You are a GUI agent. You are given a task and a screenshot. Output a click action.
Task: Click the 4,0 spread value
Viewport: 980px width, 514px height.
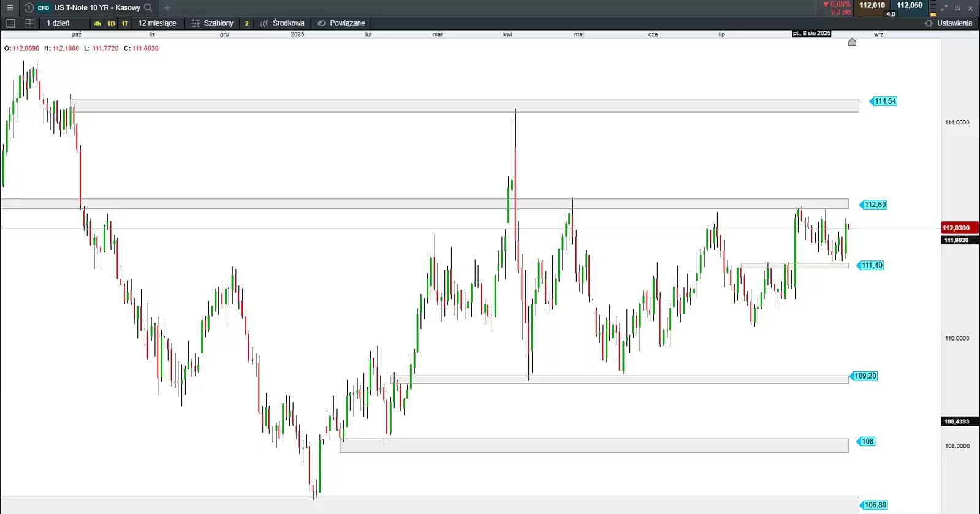891,14
